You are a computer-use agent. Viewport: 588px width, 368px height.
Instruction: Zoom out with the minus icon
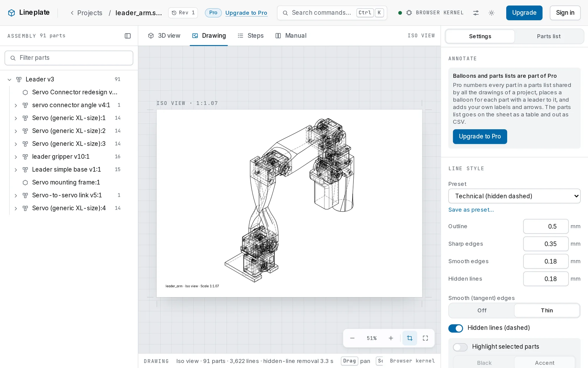[x=352, y=338]
